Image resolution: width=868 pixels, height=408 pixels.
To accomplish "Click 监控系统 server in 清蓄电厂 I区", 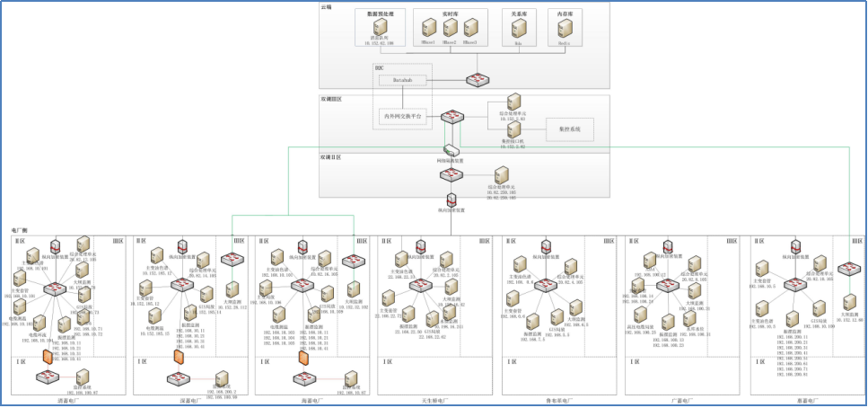I will pos(83,377).
